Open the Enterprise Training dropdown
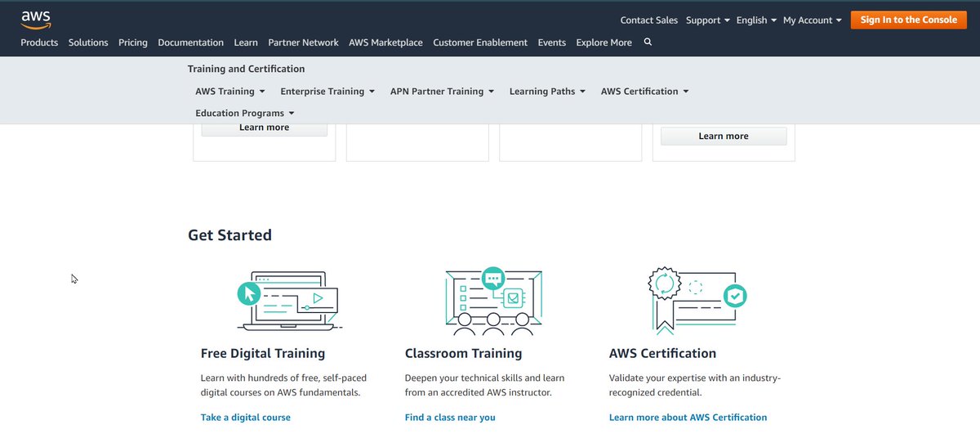980x447 pixels. (x=327, y=92)
